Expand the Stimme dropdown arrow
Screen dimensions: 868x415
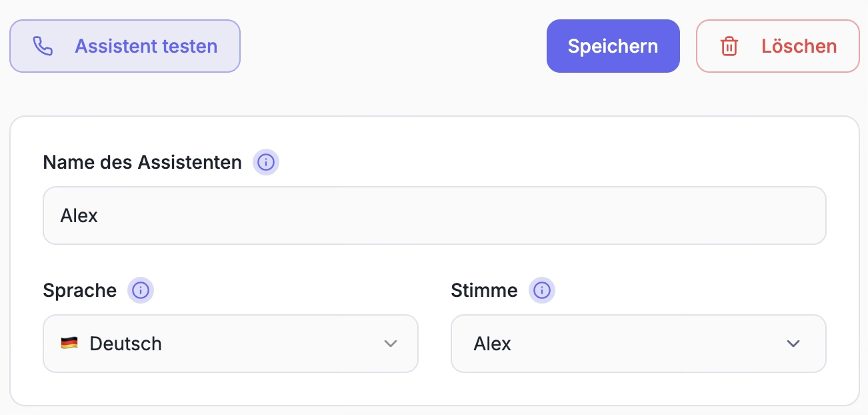(793, 344)
